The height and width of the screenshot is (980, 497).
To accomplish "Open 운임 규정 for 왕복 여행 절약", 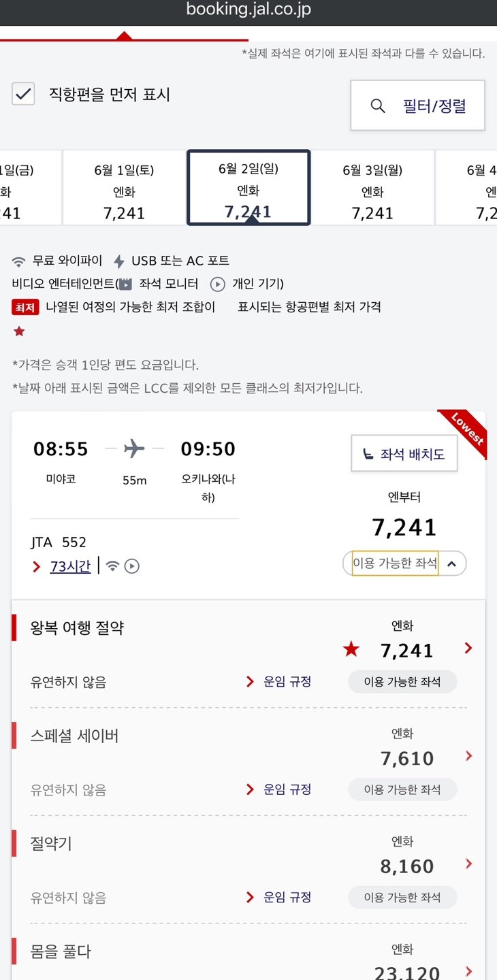I will [x=287, y=682].
